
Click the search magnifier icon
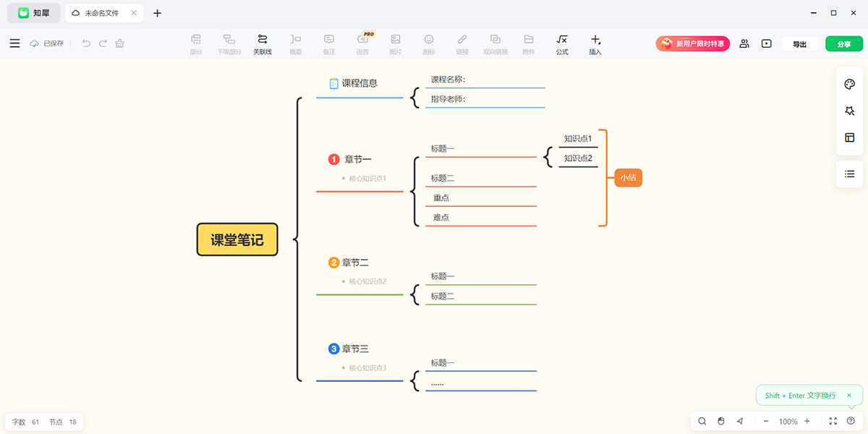(x=702, y=421)
